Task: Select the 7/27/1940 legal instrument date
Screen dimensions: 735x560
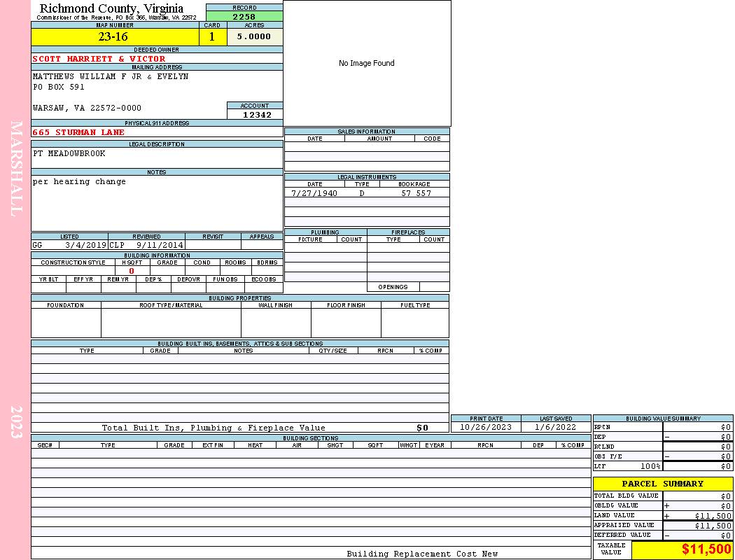Action: click(314, 193)
